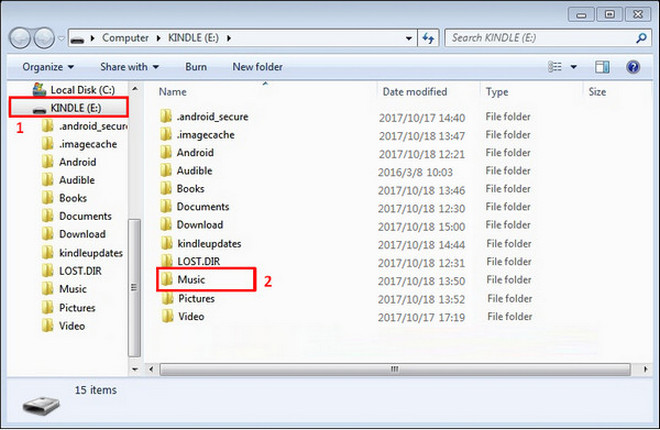660x430 pixels.
Task: Select Documents folder in the navigation tree
Action: click(77, 216)
